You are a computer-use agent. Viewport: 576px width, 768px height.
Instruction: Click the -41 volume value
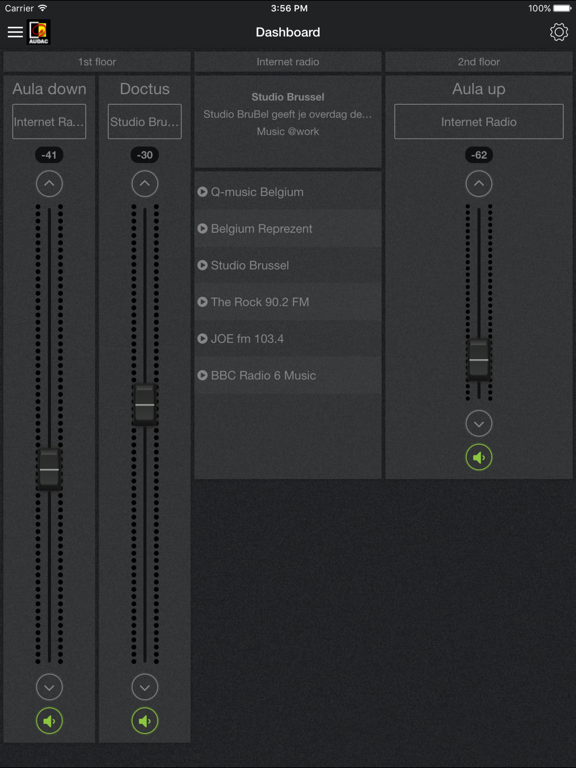pos(49,155)
